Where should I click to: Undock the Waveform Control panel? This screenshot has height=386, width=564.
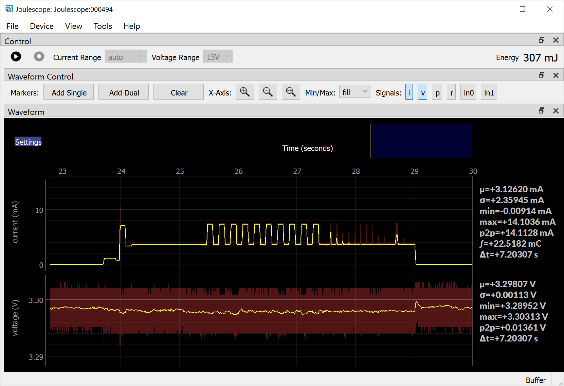click(541, 75)
